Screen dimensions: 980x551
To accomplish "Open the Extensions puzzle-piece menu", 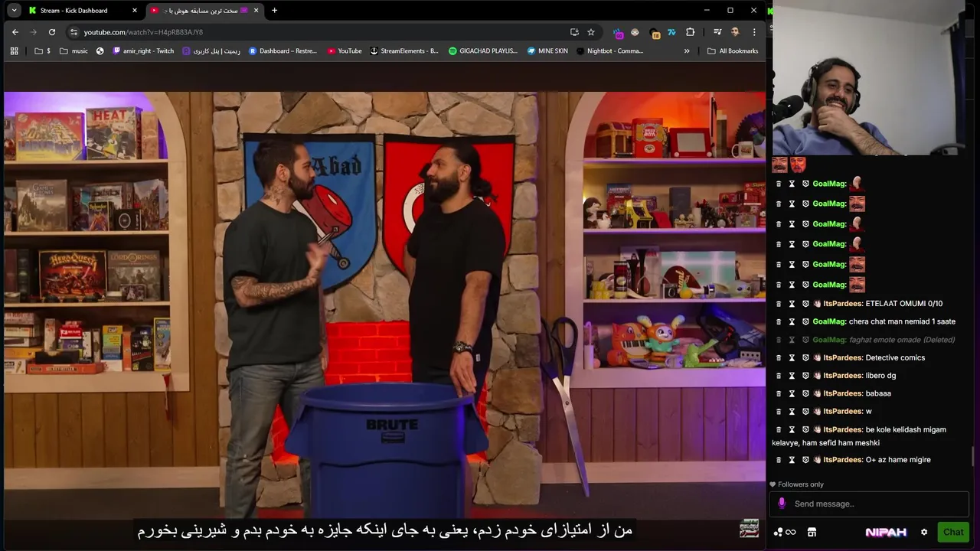I will click(690, 32).
